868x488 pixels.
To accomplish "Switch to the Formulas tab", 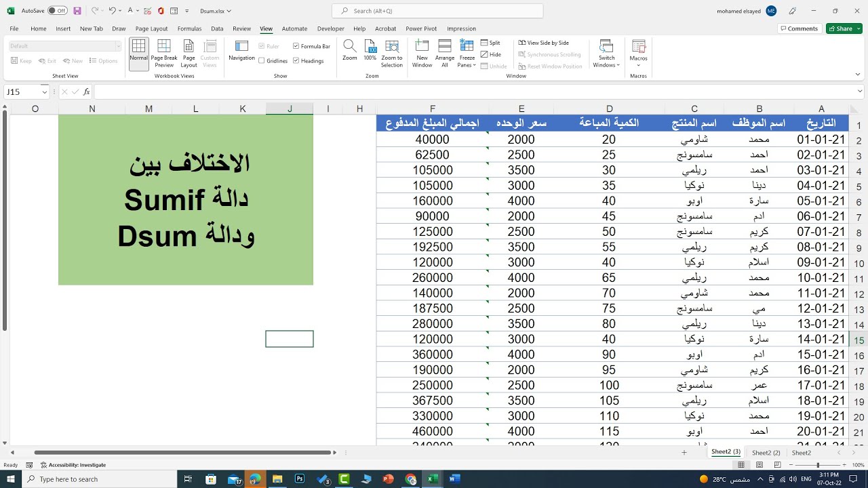I will click(189, 28).
